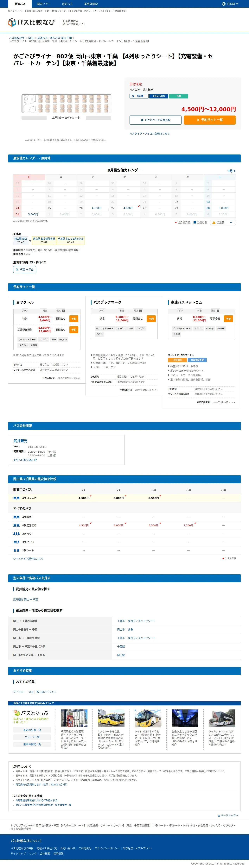Open バスタイプ・アイコン説明はこちら link
This screenshot has width=249, height=868.
150,134
